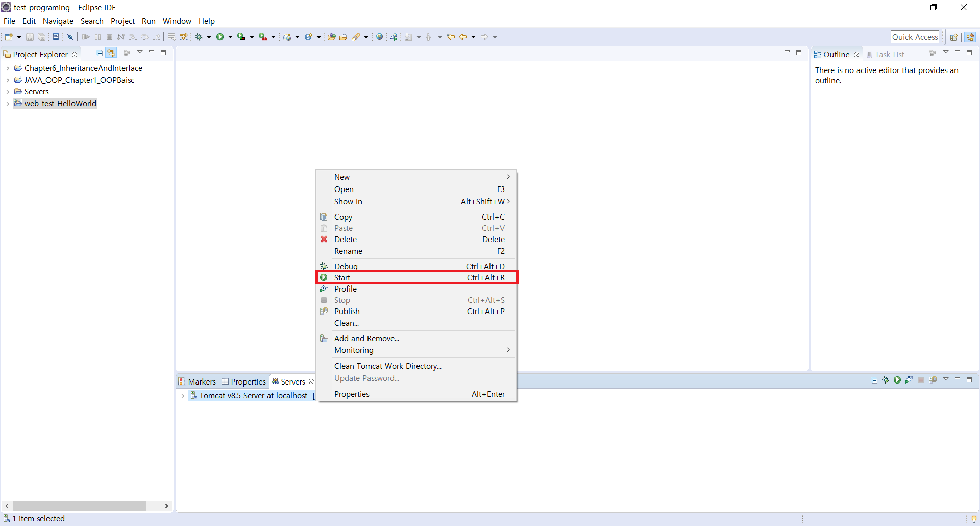Toggle Link with Editor in Project Explorer
The image size is (980, 526).
(x=111, y=53)
